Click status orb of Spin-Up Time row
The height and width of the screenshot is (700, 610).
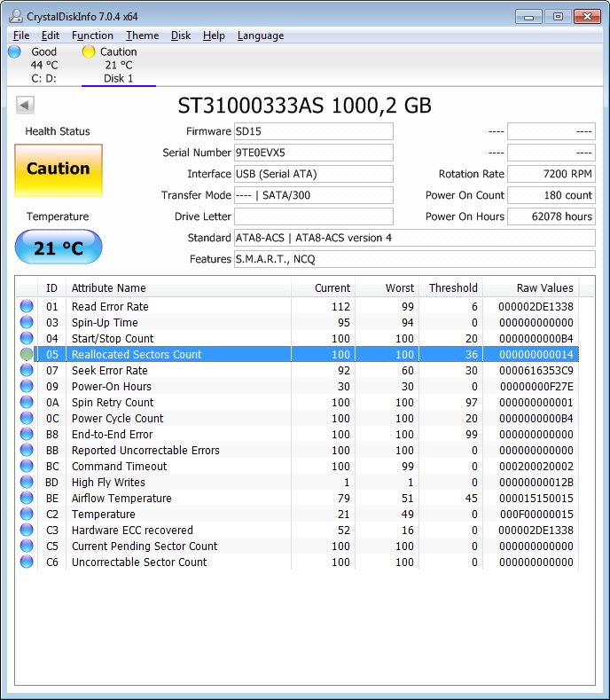pos(27,322)
